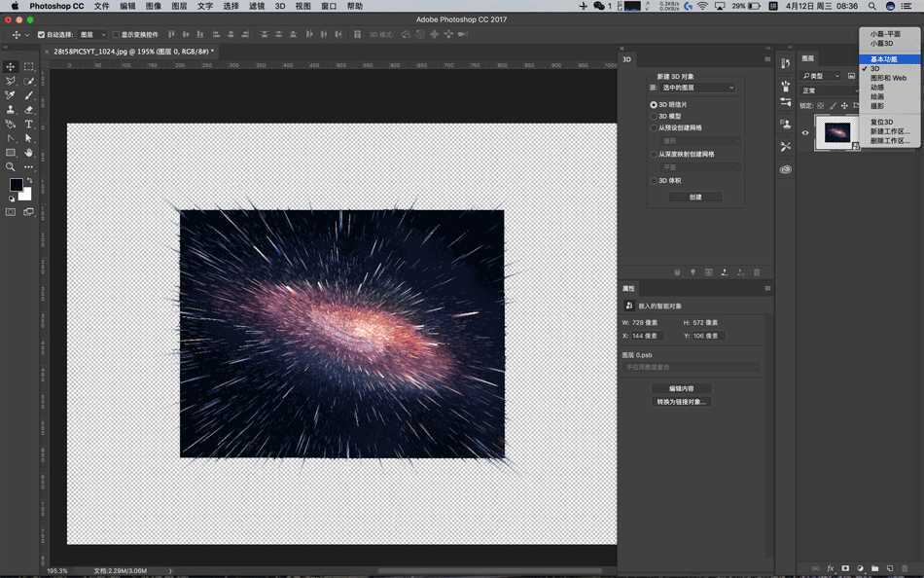Select the Hand tool
The height and width of the screenshot is (578, 924).
(x=27, y=153)
